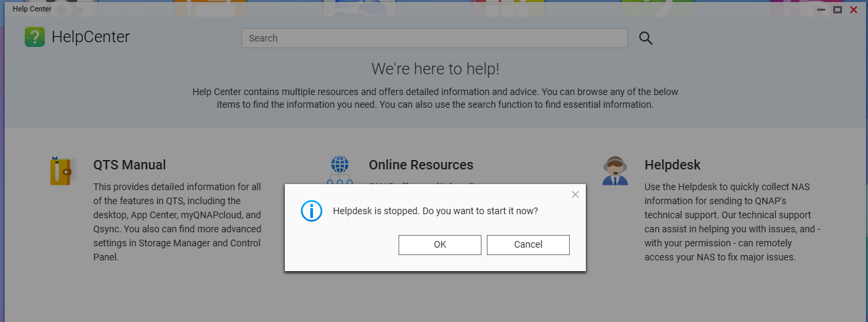868x322 pixels.
Task: Click the Helpdesk headset agent icon
Action: coord(615,171)
